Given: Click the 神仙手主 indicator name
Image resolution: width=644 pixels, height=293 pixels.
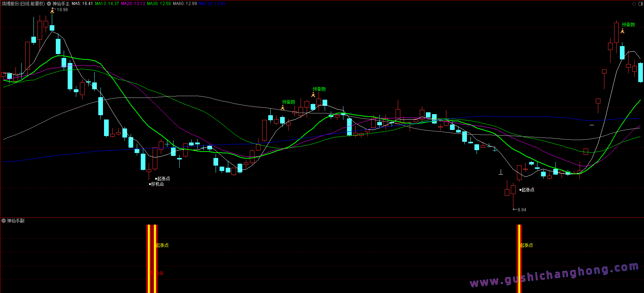Looking at the screenshot, I should 61,4.
